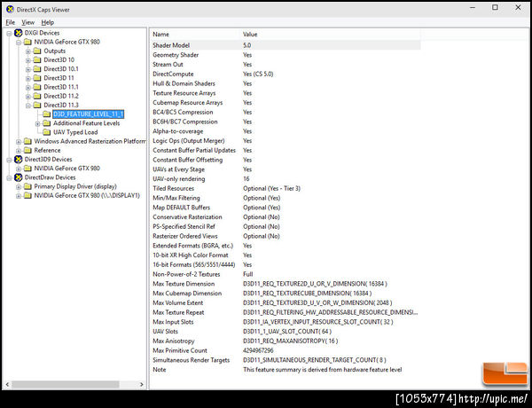Select the DirectCompute row

tap(286, 74)
